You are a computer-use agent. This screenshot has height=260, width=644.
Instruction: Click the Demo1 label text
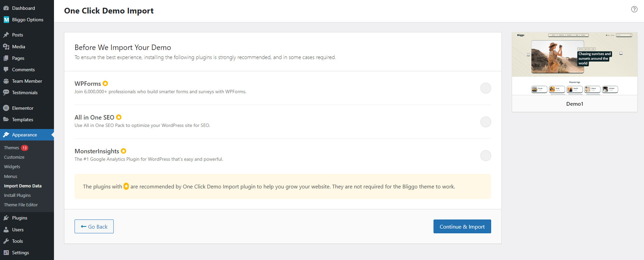click(x=575, y=104)
